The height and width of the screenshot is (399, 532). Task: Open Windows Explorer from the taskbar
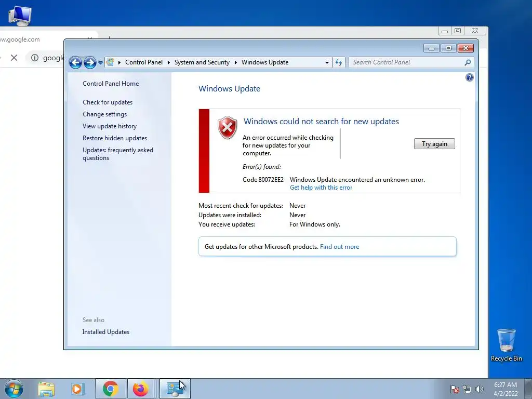click(46, 389)
